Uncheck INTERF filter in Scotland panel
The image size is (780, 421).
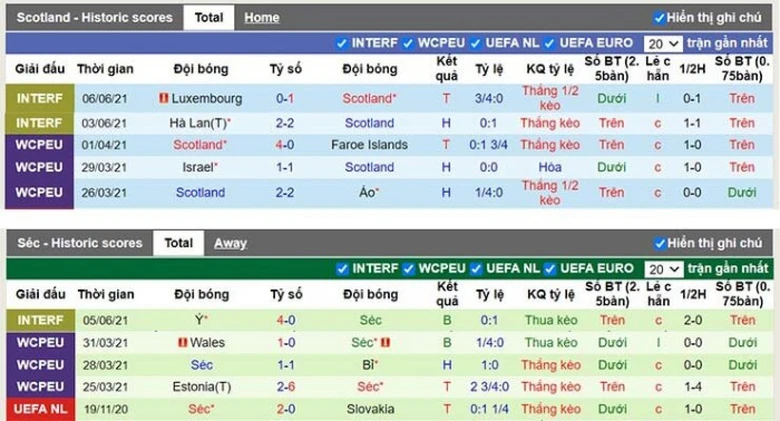coord(342,43)
